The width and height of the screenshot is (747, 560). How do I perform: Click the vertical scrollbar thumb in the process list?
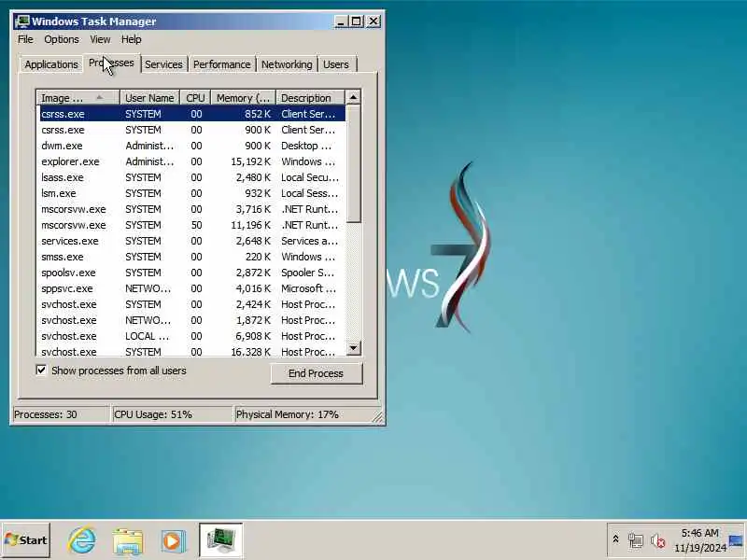(x=353, y=163)
